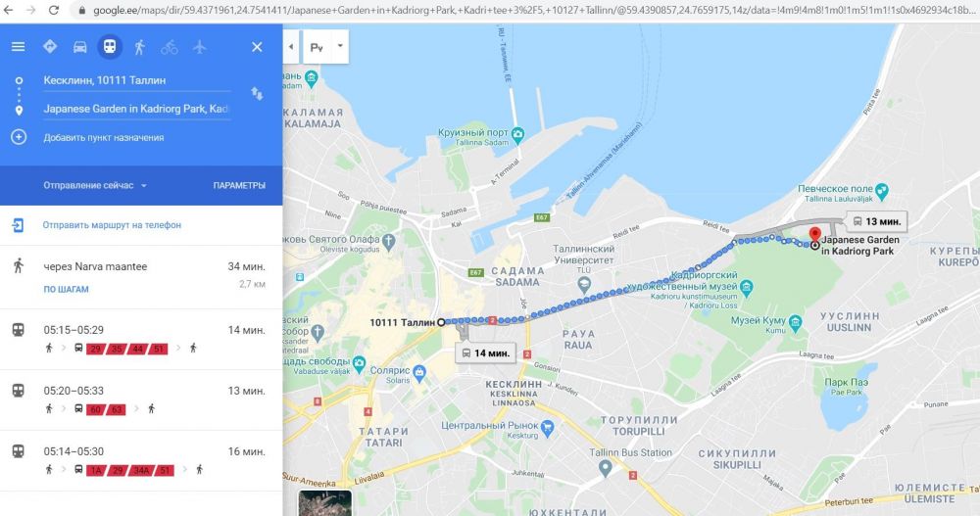This screenshot has height=516, width=980.
Task: Select the 05:15–05:29 transit route
Action: coord(141,339)
